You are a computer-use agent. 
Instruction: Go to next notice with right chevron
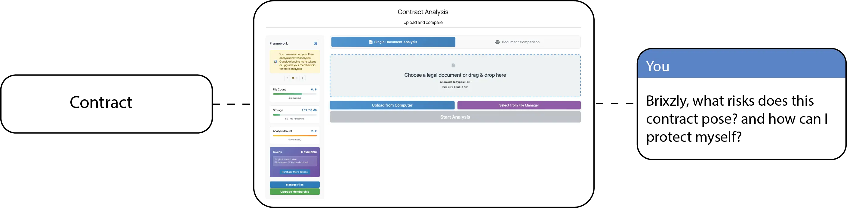(303, 78)
